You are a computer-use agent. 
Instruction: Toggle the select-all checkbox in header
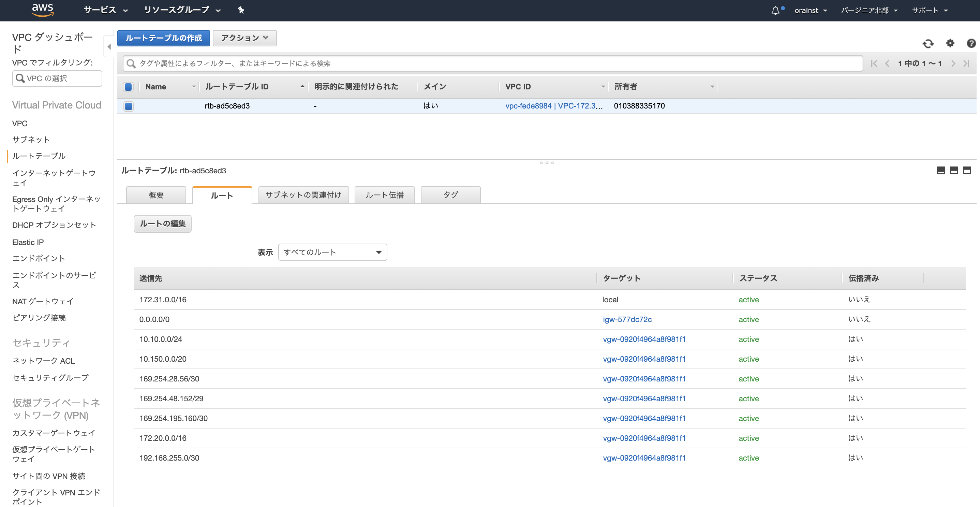[x=129, y=87]
